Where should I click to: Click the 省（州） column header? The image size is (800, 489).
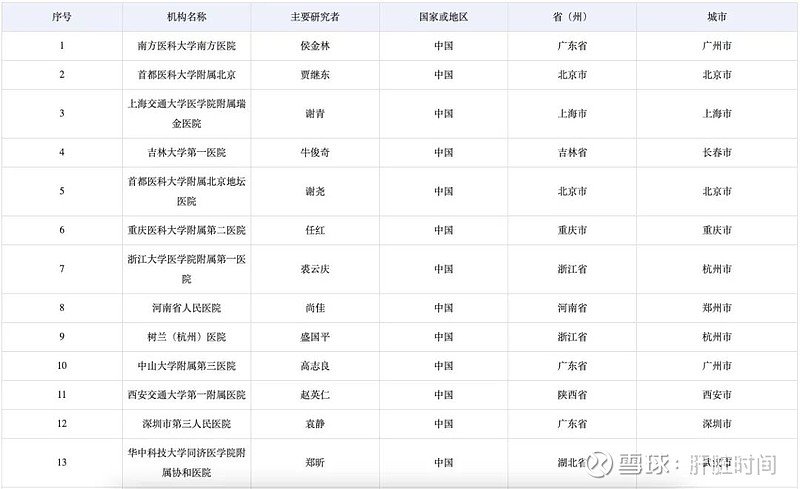pos(572,17)
